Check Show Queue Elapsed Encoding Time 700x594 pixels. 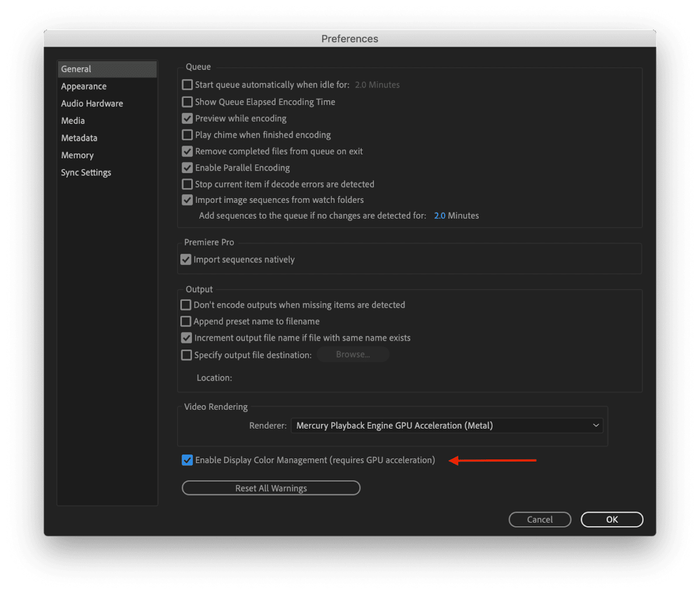coord(187,102)
